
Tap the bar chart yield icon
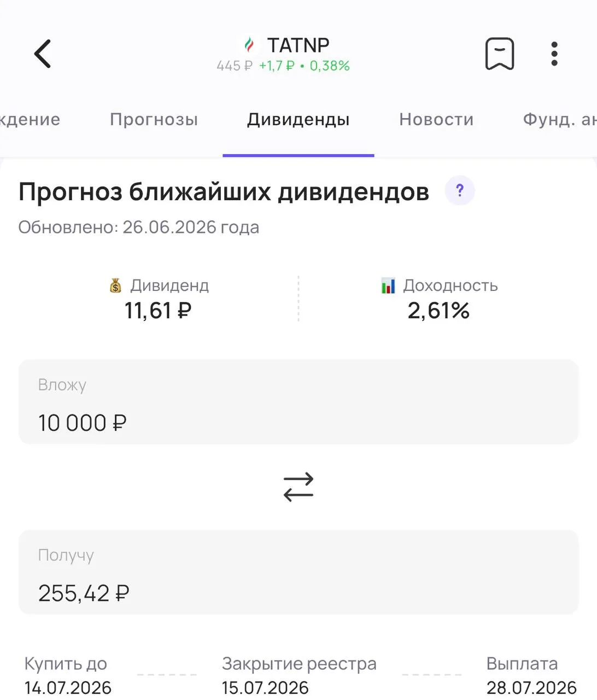pyautogui.click(x=388, y=285)
